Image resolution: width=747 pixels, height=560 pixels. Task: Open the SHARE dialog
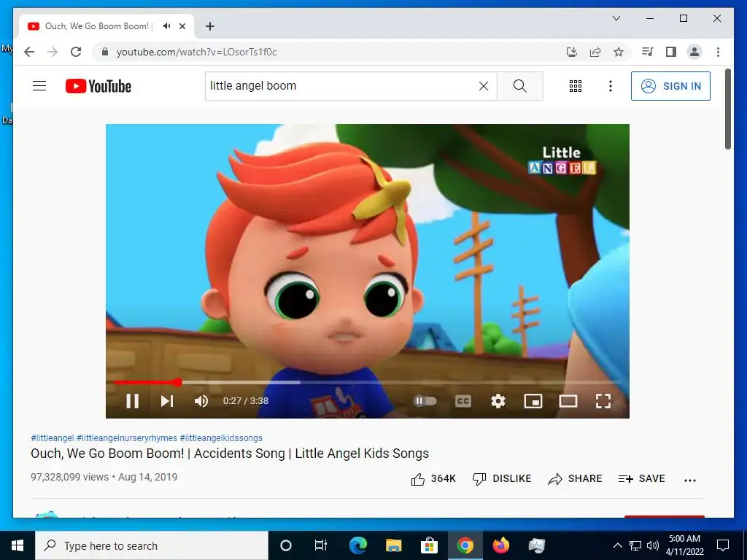tap(575, 478)
